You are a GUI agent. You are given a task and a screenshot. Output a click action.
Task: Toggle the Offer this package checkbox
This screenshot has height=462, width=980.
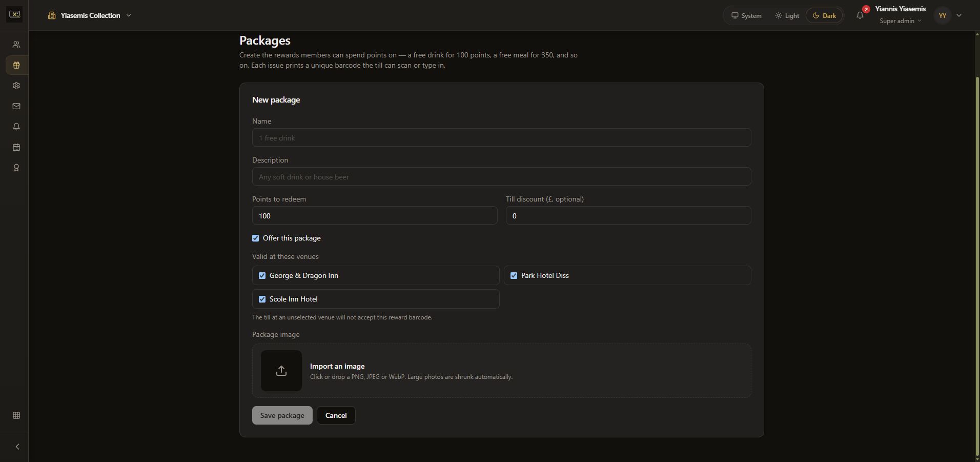tap(256, 238)
